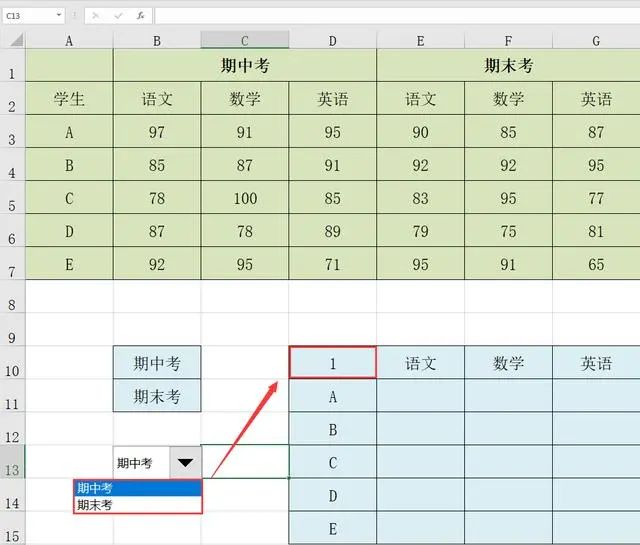This screenshot has width=640, height=545.
Task: Click the merged 期中考 header cell in row 1
Action: 245,67
